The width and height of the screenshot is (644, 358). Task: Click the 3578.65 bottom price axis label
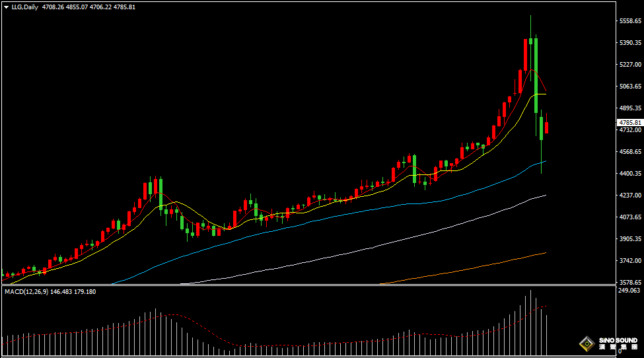[x=629, y=282]
